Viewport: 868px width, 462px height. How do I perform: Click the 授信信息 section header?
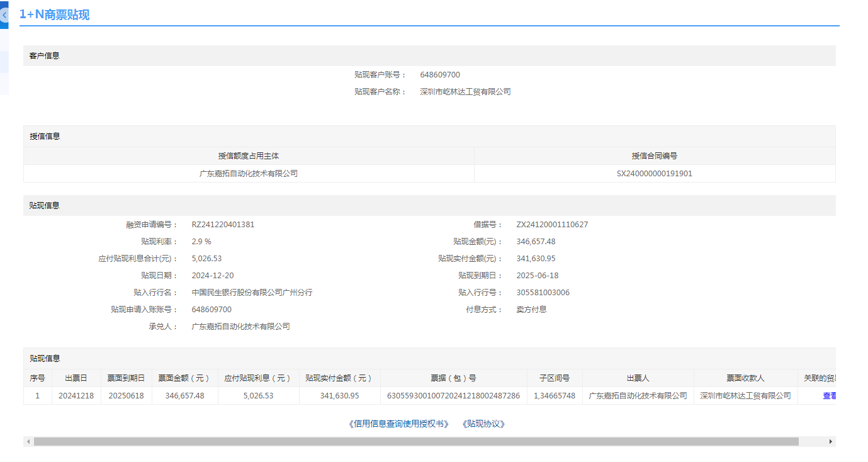(x=45, y=137)
